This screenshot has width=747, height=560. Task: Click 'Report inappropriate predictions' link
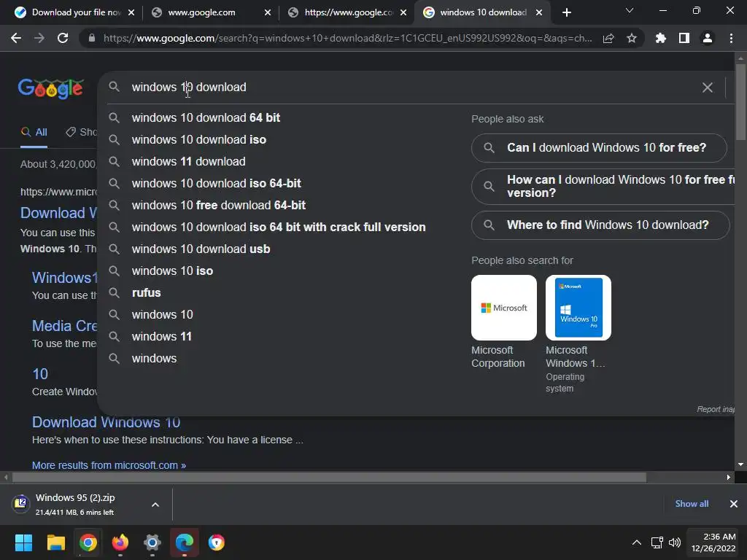coord(716,409)
